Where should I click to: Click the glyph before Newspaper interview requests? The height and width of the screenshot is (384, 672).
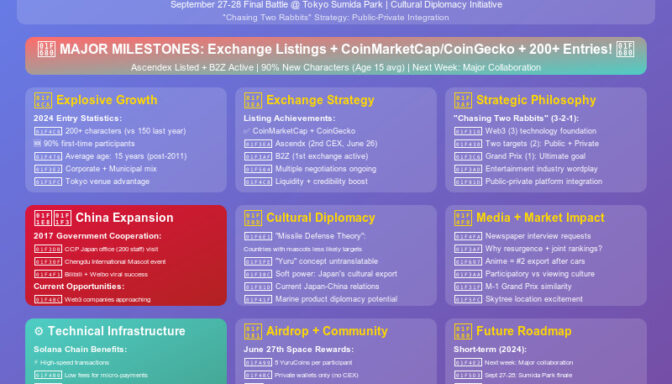pyautogui.click(x=468, y=236)
